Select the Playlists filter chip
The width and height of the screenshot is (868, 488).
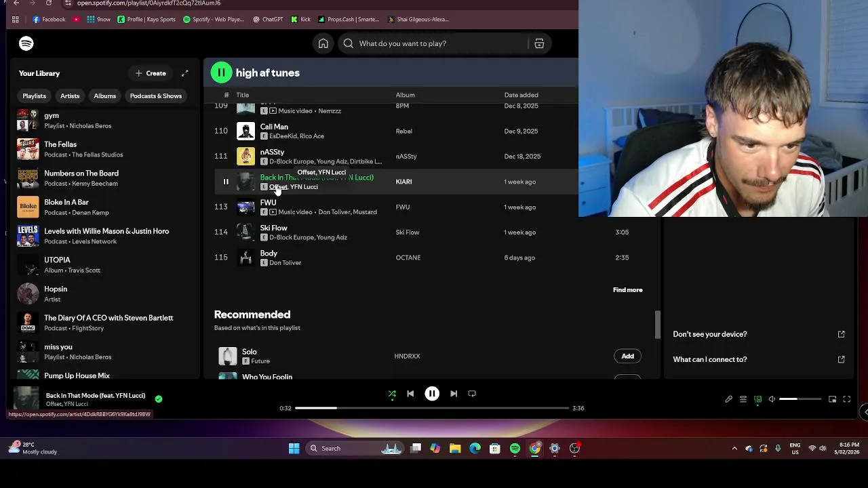(x=34, y=96)
